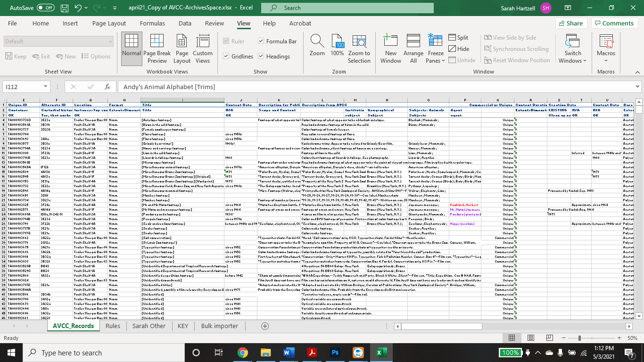Click the Save icon in title bar

pos(65,8)
